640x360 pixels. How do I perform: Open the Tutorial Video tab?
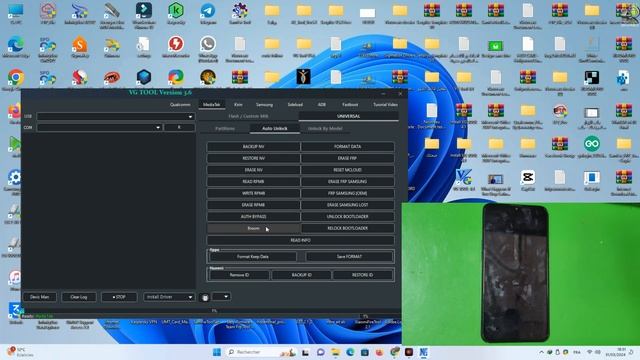click(x=385, y=104)
